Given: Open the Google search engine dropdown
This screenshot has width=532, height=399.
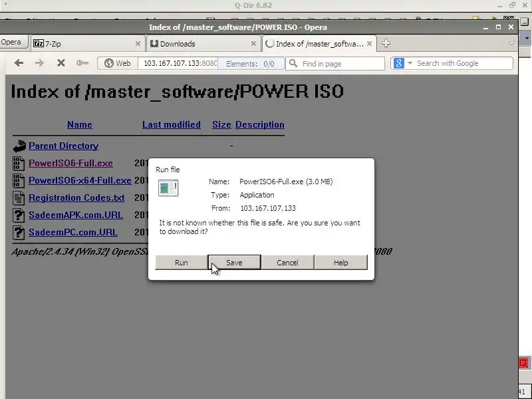Looking at the screenshot, I should pyautogui.click(x=410, y=63).
